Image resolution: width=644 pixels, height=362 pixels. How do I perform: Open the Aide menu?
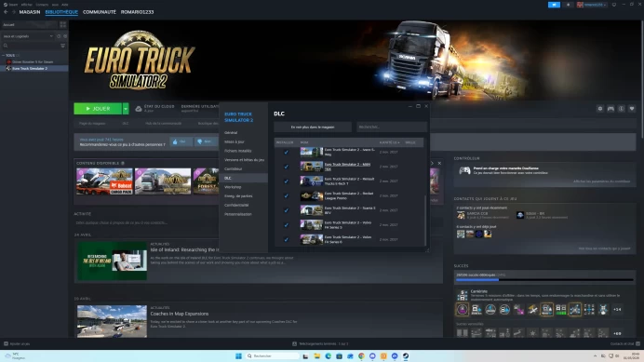click(x=65, y=5)
